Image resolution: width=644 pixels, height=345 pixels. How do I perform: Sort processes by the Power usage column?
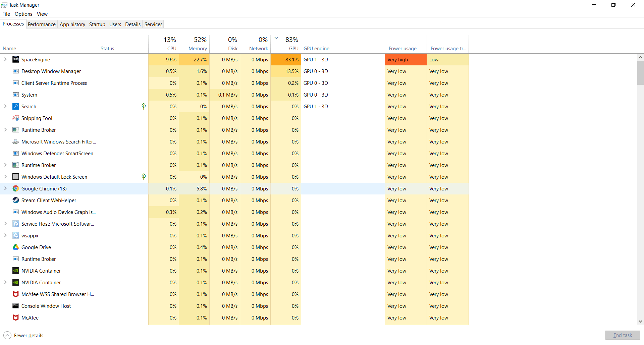[x=406, y=44]
